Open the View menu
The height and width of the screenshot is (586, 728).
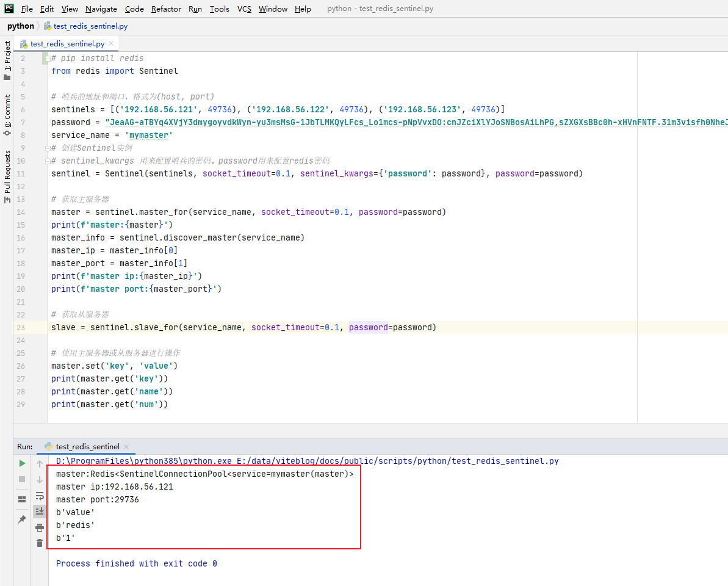[x=70, y=9]
